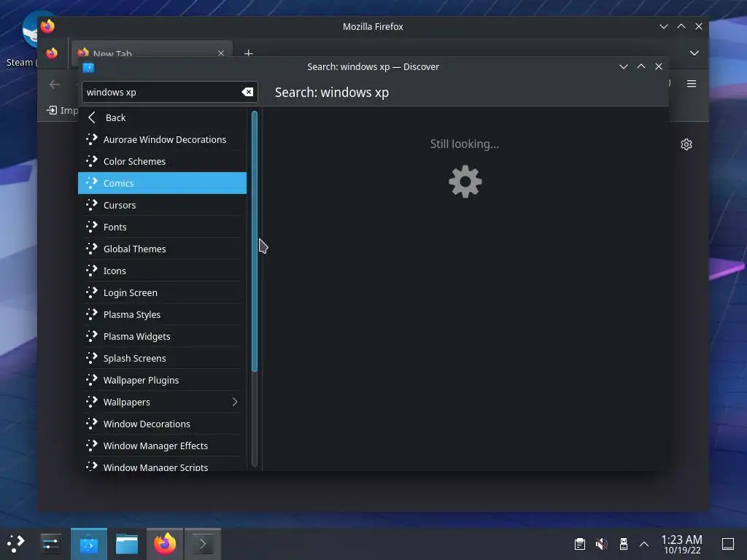Open a new tab in Firefox
This screenshot has height=560, width=747.
click(x=248, y=52)
